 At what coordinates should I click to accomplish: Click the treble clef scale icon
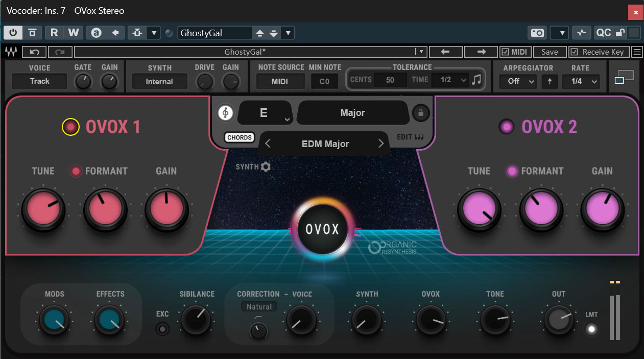click(x=225, y=113)
